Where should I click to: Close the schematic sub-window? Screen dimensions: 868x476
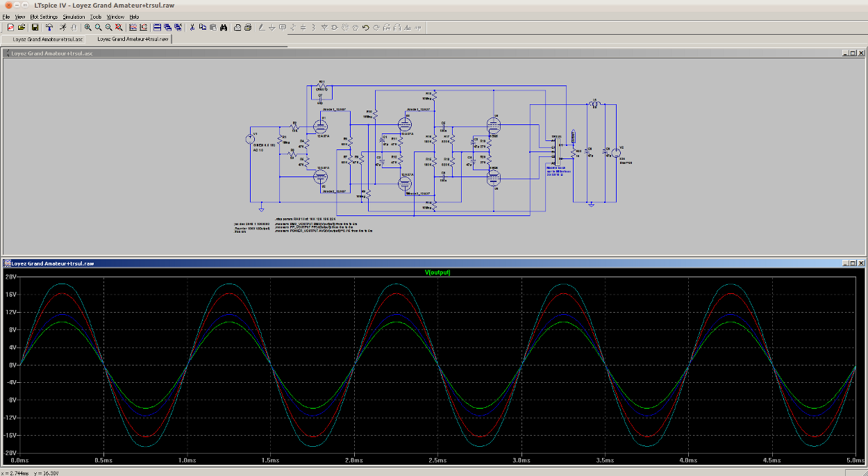point(862,53)
